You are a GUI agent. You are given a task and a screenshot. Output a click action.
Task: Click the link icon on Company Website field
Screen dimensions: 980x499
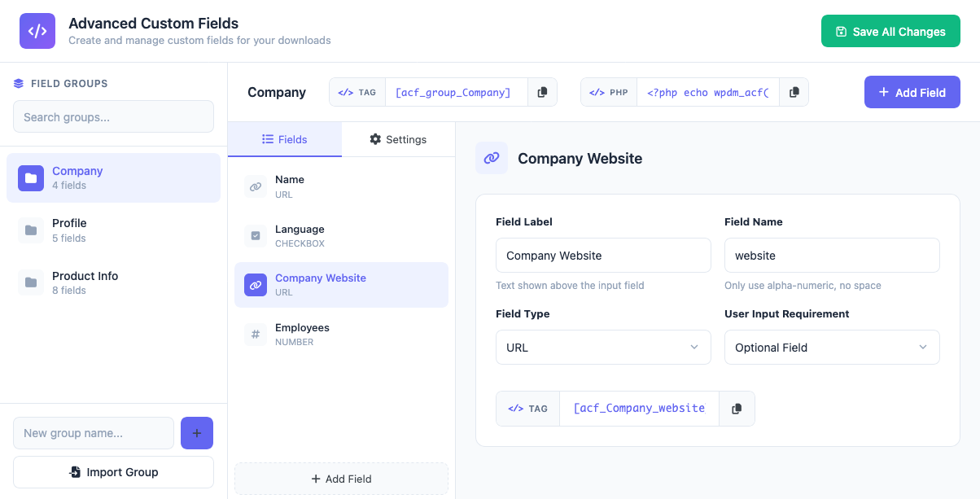click(x=256, y=285)
